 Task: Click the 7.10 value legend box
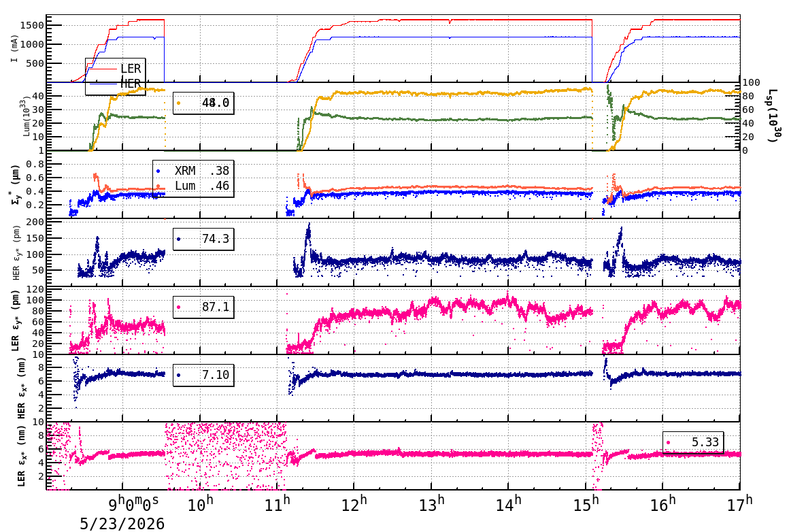203,375
